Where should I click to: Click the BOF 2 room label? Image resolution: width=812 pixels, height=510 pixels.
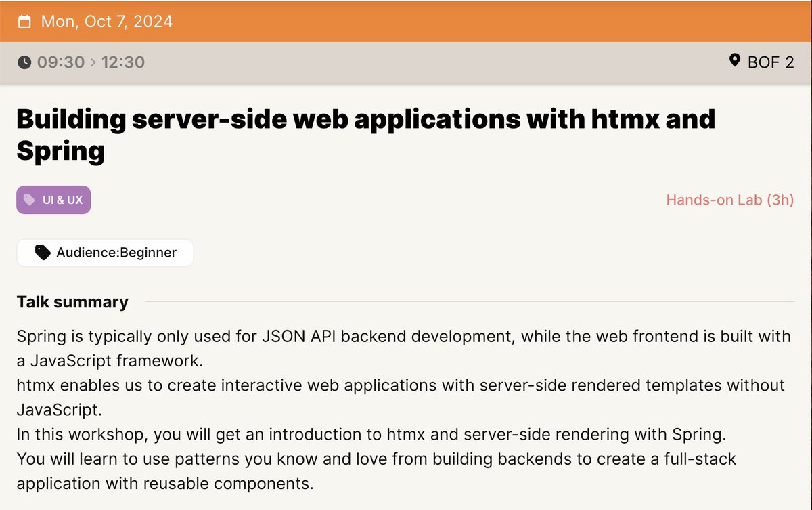(x=771, y=62)
